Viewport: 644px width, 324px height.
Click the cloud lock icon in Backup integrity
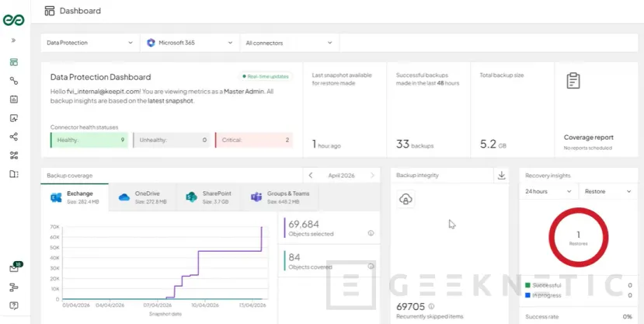(x=406, y=199)
